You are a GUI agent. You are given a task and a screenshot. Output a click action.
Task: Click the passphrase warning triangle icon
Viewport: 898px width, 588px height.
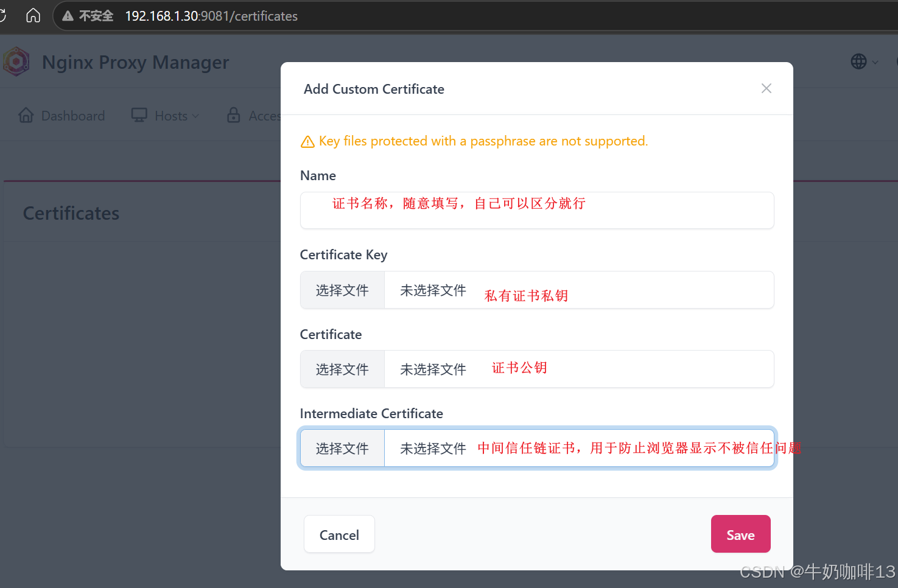point(307,142)
